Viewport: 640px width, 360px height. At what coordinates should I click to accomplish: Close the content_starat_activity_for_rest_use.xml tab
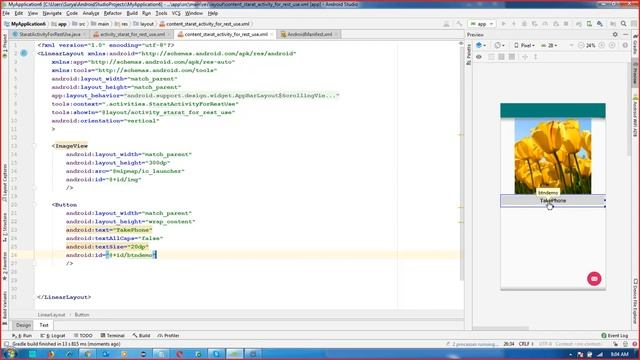coord(272,35)
